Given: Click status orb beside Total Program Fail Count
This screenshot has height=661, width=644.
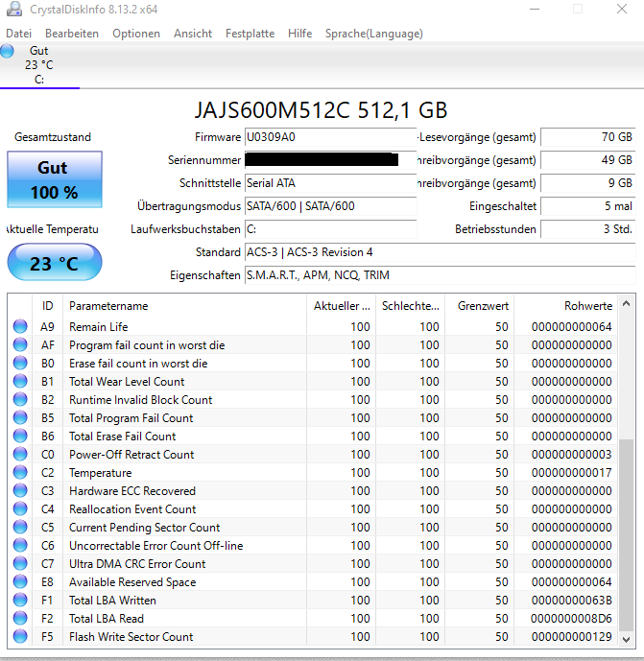Looking at the screenshot, I should coord(20,417).
